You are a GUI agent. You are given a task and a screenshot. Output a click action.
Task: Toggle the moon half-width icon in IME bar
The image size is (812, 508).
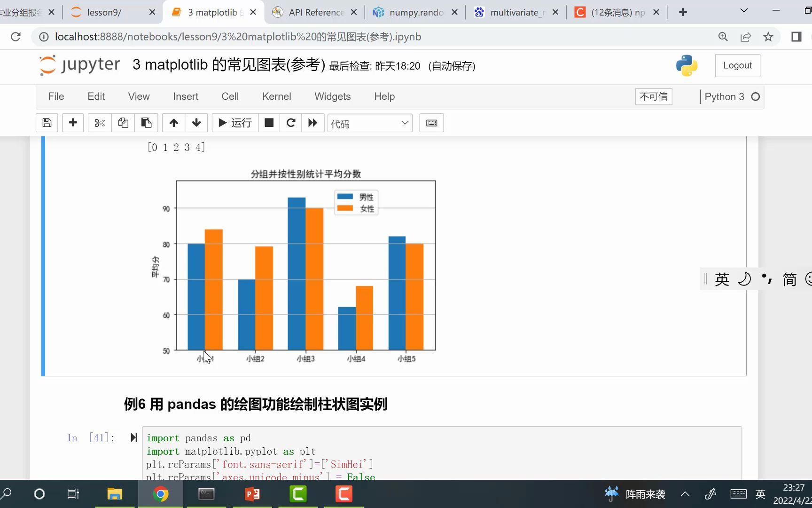pos(744,279)
